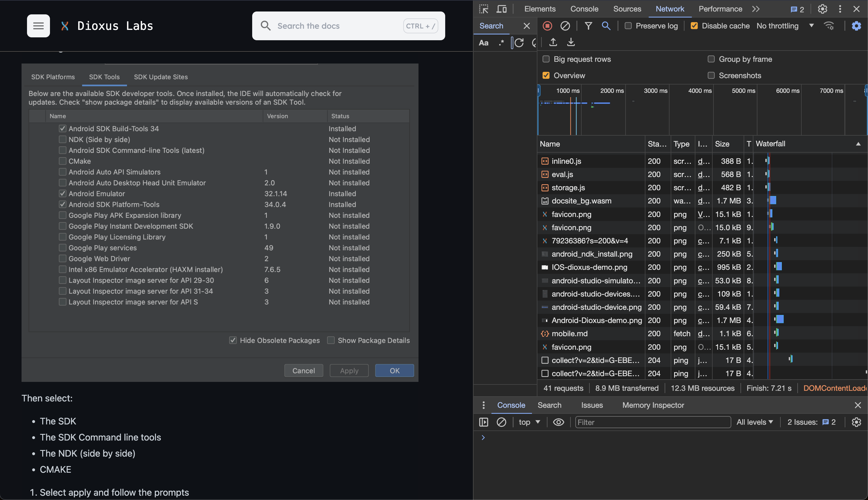Select the mobile.md request

tap(569, 333)
